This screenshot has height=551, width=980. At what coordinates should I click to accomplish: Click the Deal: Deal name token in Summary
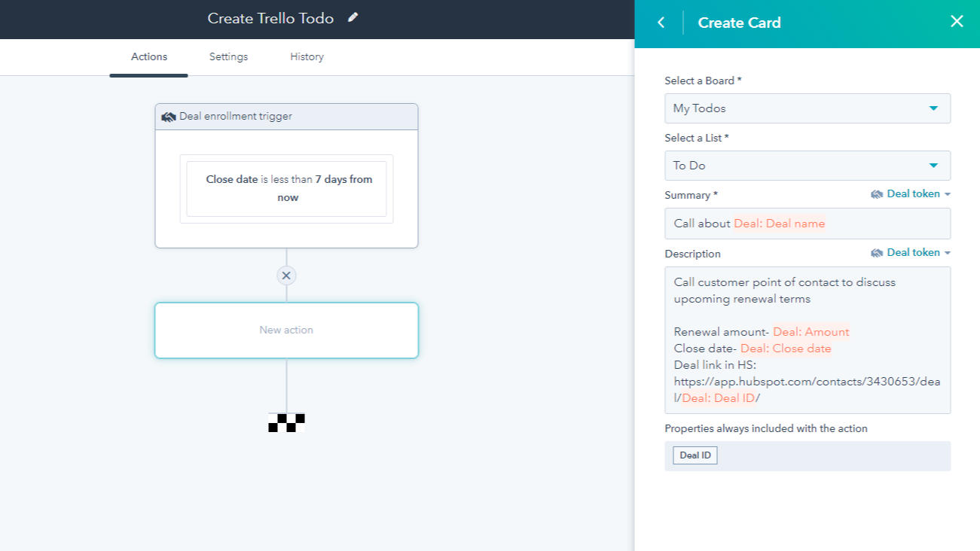[780, 224]
